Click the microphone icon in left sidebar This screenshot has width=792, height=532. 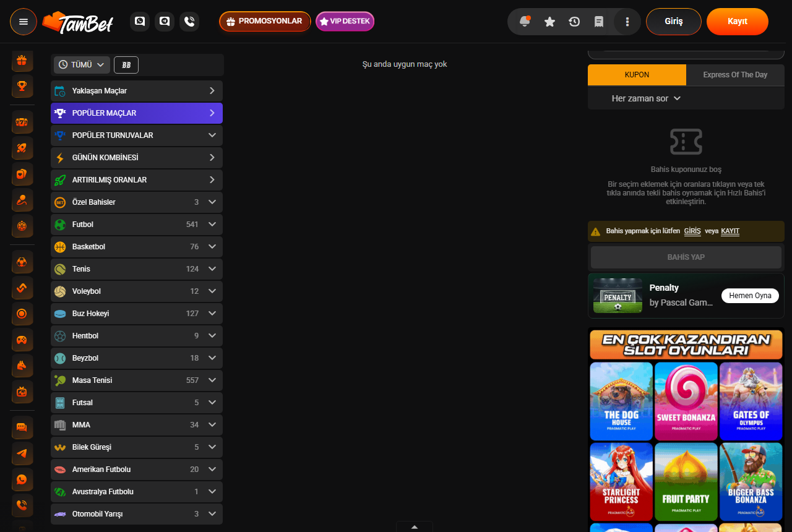click(22, 200)
